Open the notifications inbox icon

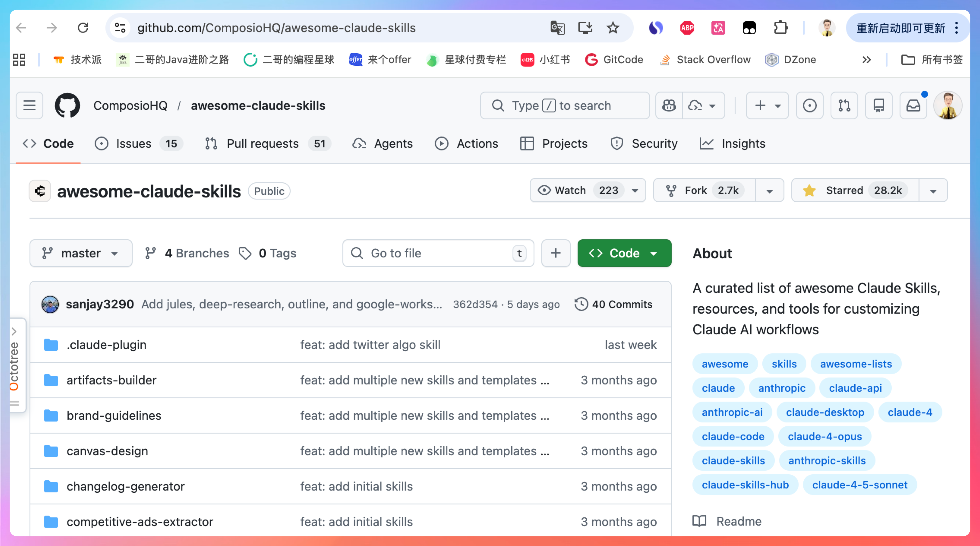click(913, 105)
